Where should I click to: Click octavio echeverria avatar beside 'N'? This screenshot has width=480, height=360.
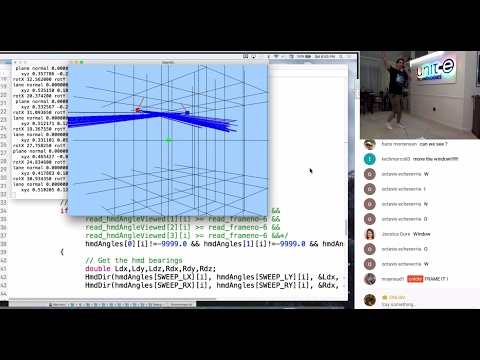(x=369, y=204)
